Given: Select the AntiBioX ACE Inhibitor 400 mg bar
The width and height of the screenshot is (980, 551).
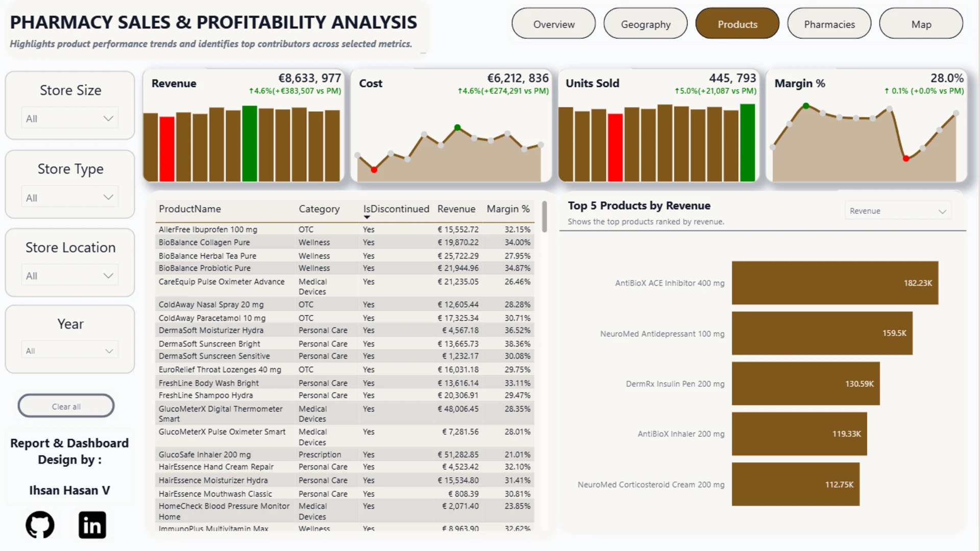Looking at the screenshot, I should (835, 283).
